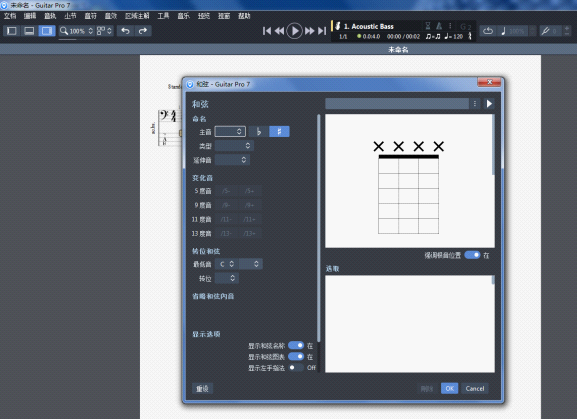Click the tempo 120 indicator
Screen dimensions: 577x419
click(453, 36)
